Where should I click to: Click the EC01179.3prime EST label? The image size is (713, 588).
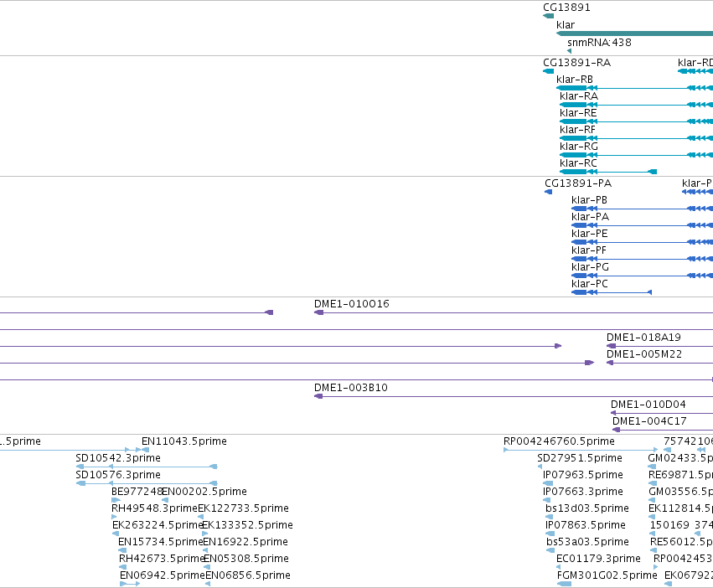(x=599, y=559)
